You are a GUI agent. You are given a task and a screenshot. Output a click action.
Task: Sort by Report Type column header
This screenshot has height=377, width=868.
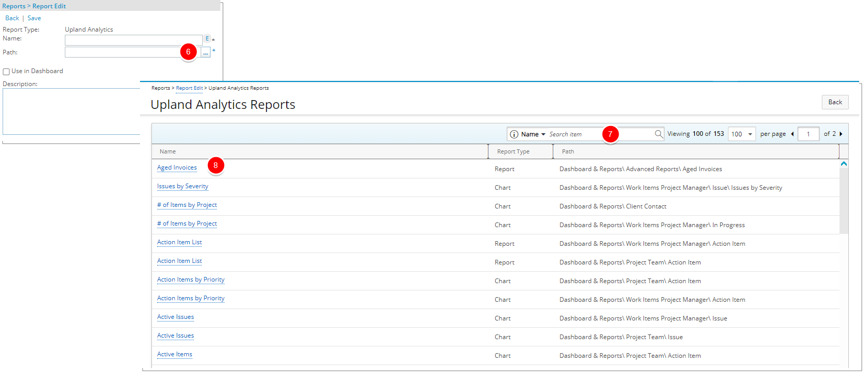[513, 151]
